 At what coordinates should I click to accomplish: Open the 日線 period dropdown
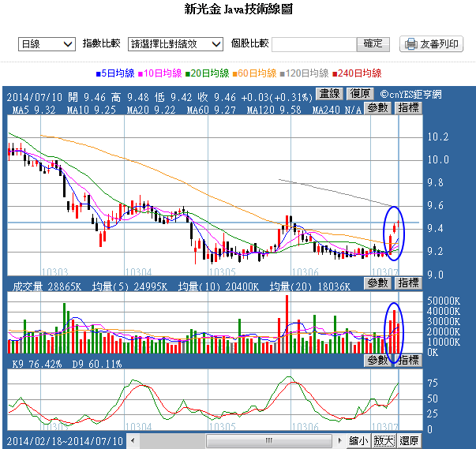pyautogui.click(x=47, y=44)
